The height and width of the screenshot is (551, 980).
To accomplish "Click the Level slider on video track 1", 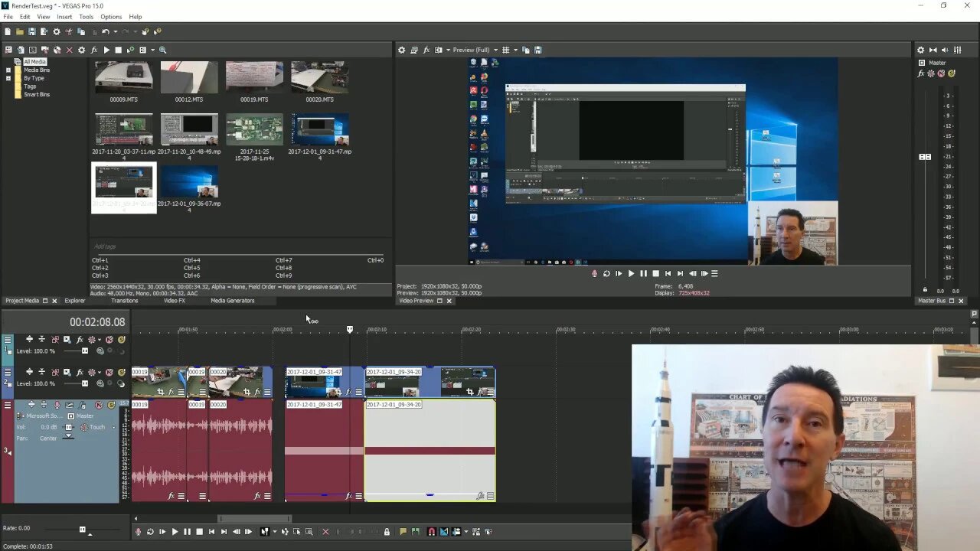I will [x=85, y=351].
